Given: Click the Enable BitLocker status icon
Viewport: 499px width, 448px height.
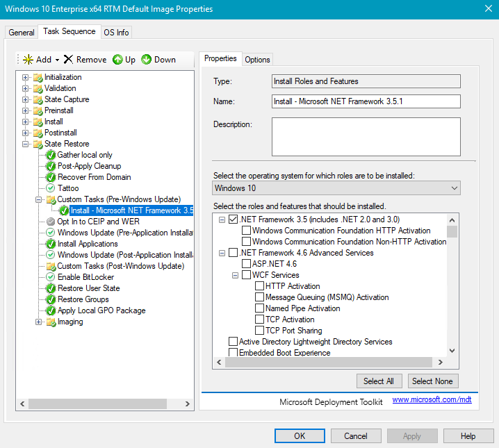Looking at the screenshot, I should click(x=51, y=277).
